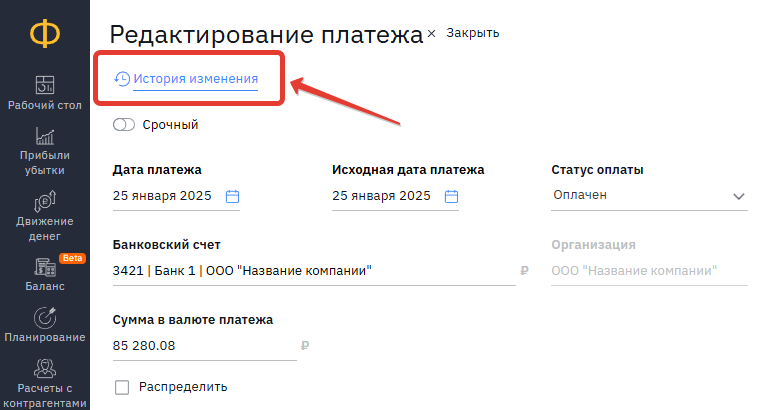Expand the Статус оплаты dropdown arrow
Viewport: 768px width, 410px height.
[738, 196]
